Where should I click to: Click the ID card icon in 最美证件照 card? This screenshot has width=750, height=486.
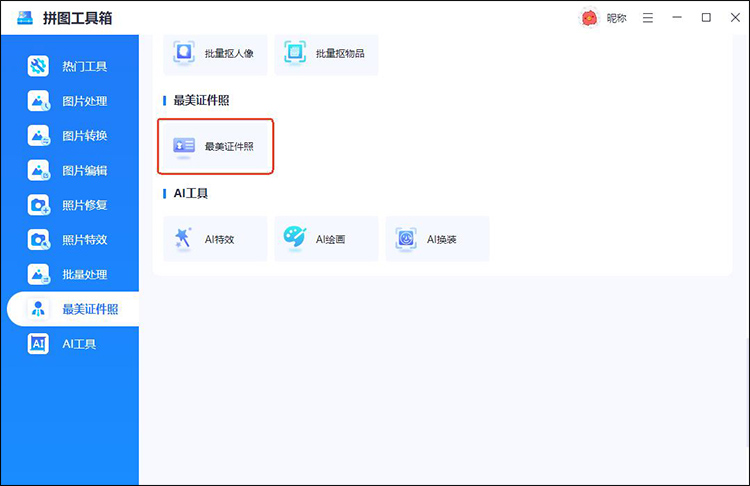pos(184,145)
